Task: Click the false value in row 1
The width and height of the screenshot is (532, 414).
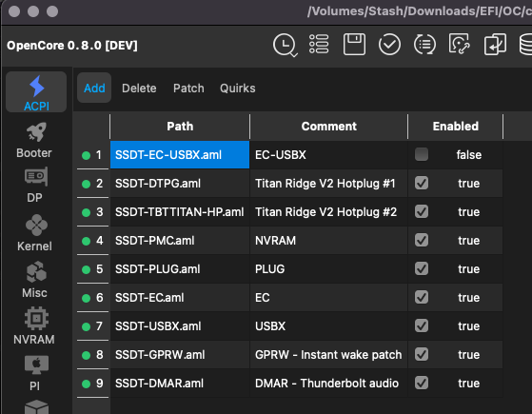Action: [x=468, y=155]
